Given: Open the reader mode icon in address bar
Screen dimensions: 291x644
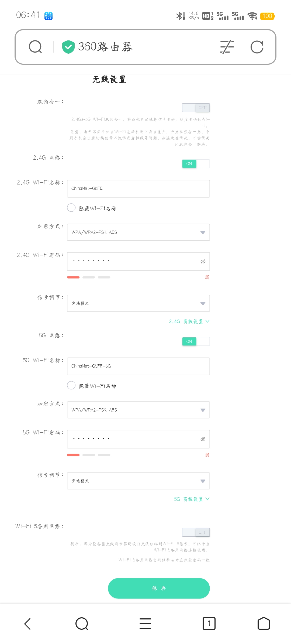Looking at the screenshot, I should coord(227,47).
